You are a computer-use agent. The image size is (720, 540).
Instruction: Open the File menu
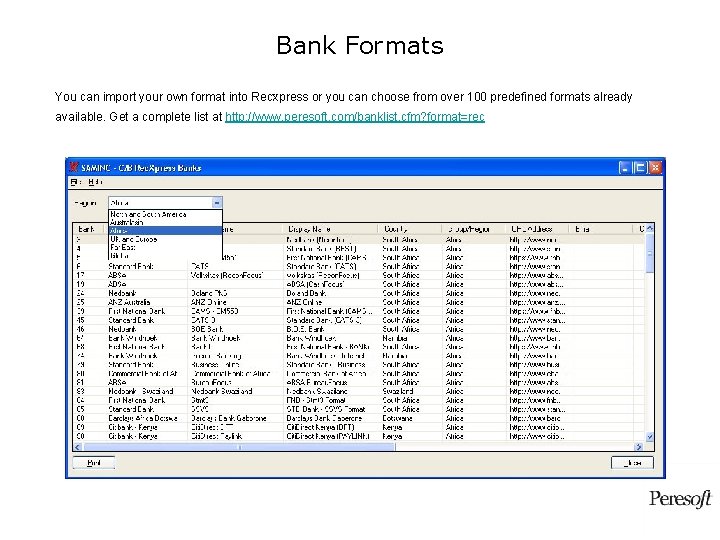[76, 182]
